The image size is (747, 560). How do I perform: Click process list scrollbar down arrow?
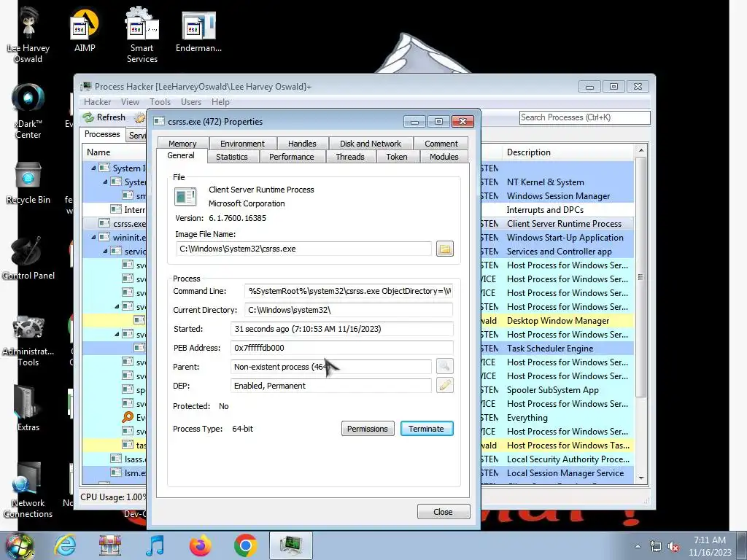pos(641,478)
